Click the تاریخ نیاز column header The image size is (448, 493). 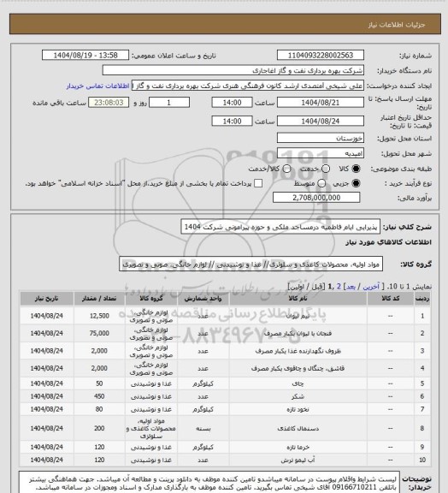pyautogui.click(x=47, y=299)
